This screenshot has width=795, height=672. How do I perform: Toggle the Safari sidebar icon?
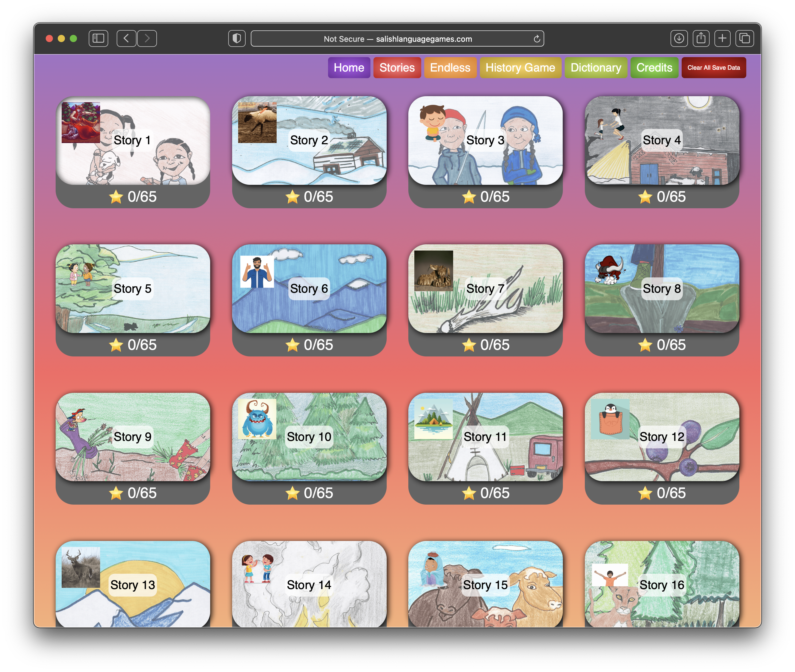point(98,38)
